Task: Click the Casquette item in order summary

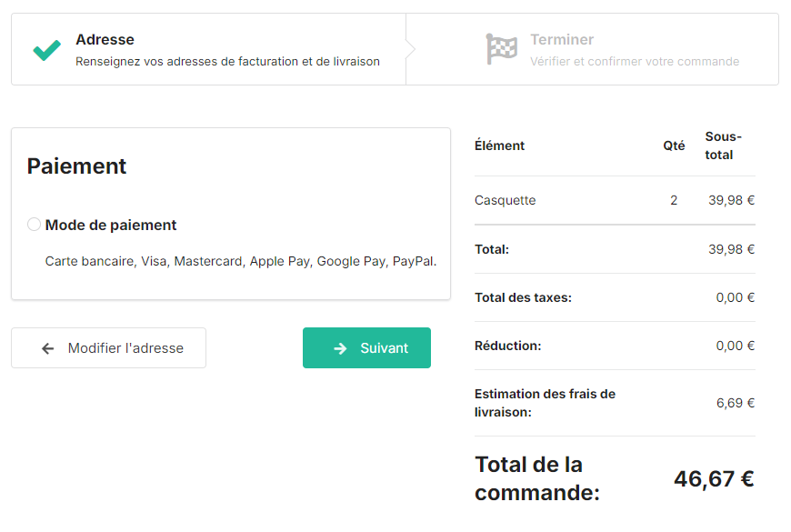Action: [x=505, y=200]
